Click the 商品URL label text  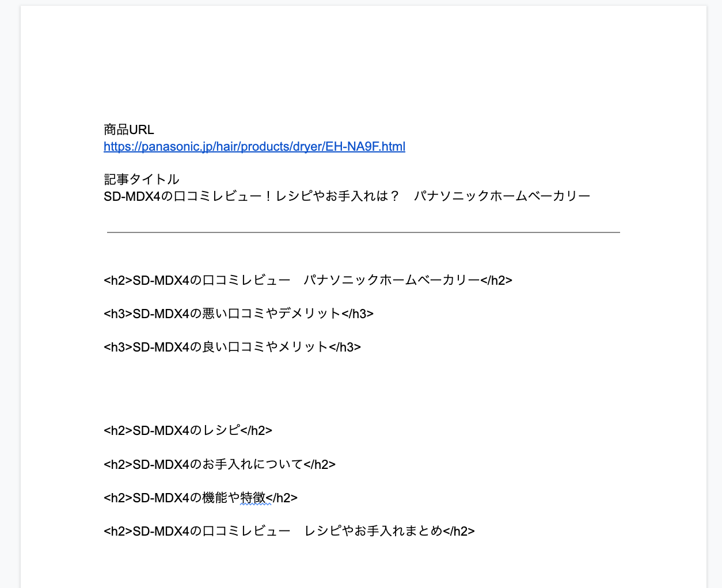[129, 130]
